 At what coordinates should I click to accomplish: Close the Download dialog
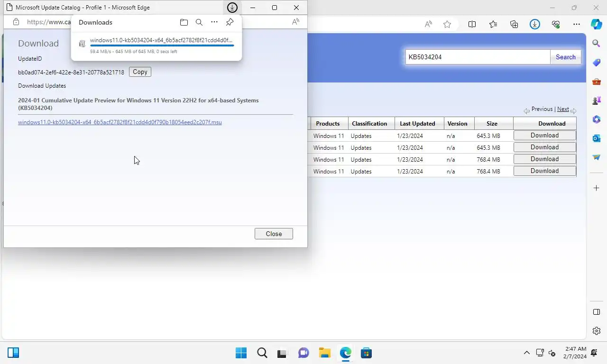point(274,234)
